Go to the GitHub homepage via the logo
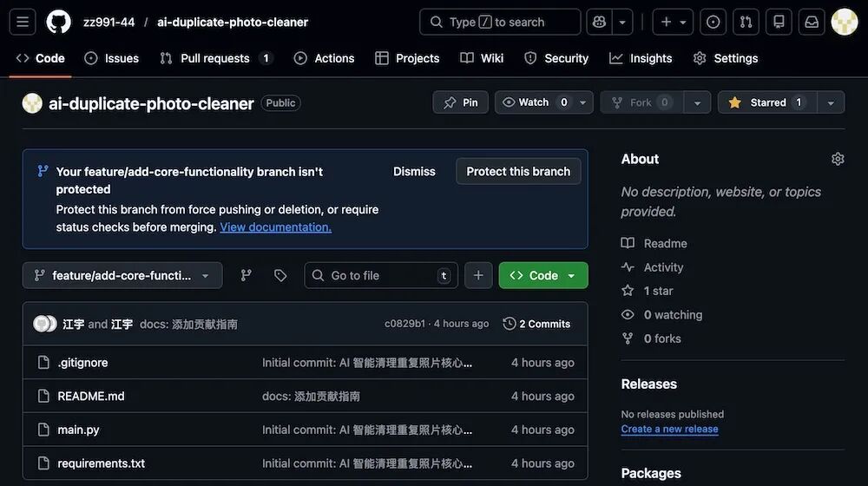Viewport: 868px width, 486px height. tap(59, 23)
